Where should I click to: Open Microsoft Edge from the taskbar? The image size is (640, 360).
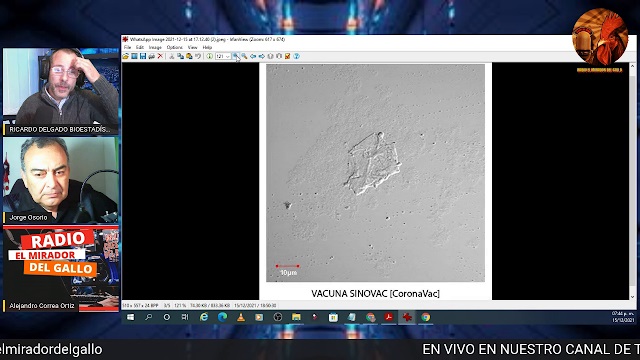point(222,317)
